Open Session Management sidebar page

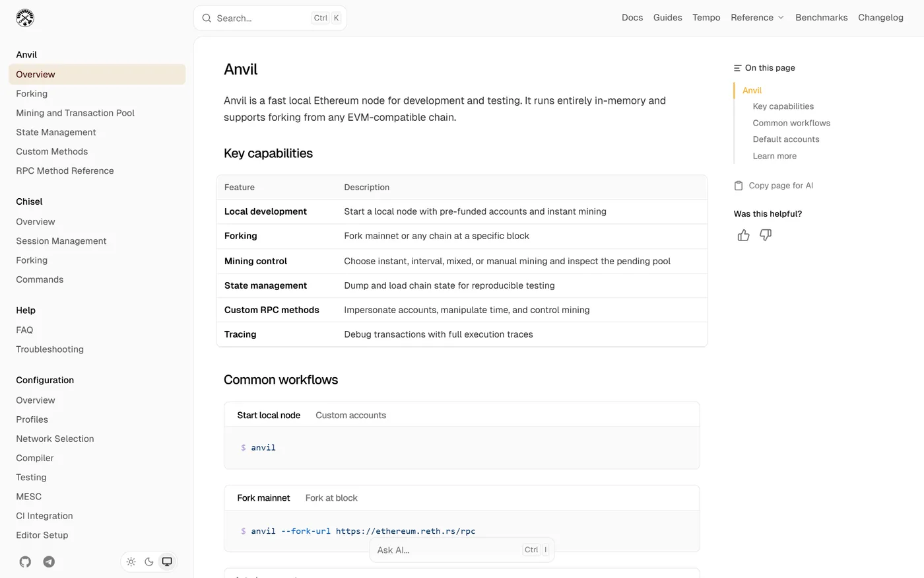coord(97,241)
